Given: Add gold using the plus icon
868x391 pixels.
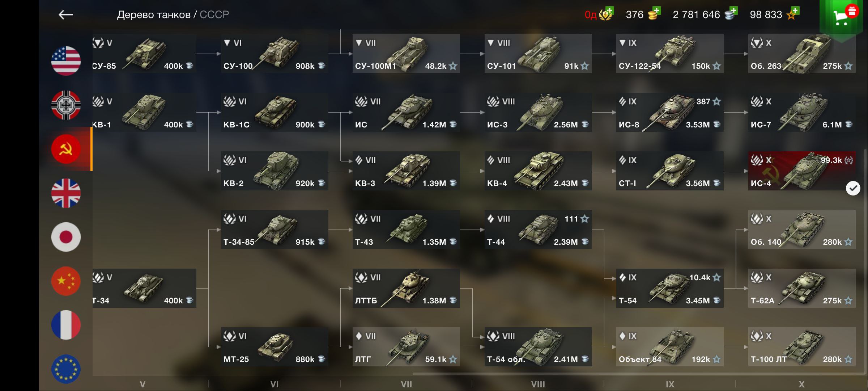Looking at the screenshot, I should pyautogui.click(x=657, y=11).
